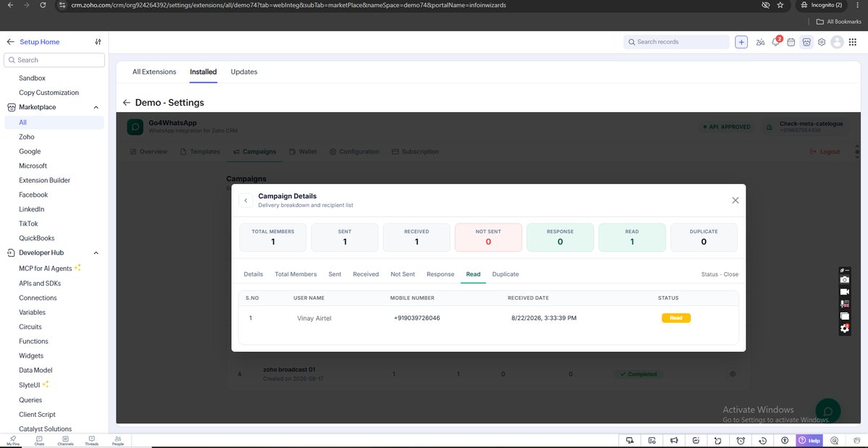Open the Help button in bottom bar
868x448 pixels.
pyautogui.click(x=809, y=440)
